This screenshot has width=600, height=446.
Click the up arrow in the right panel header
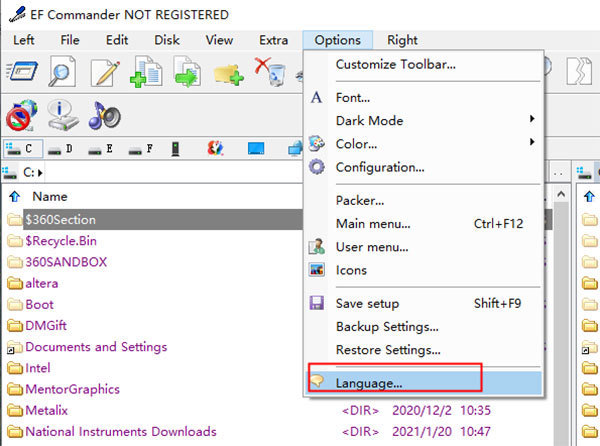(x=589, y=197)
